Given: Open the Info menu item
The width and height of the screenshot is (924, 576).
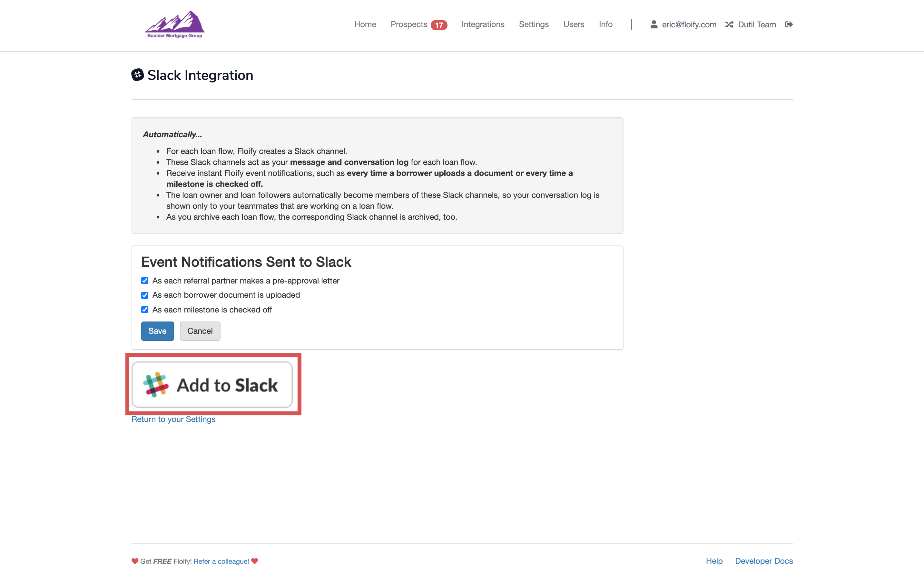Looking at the screenshot, I should point(605,24).
